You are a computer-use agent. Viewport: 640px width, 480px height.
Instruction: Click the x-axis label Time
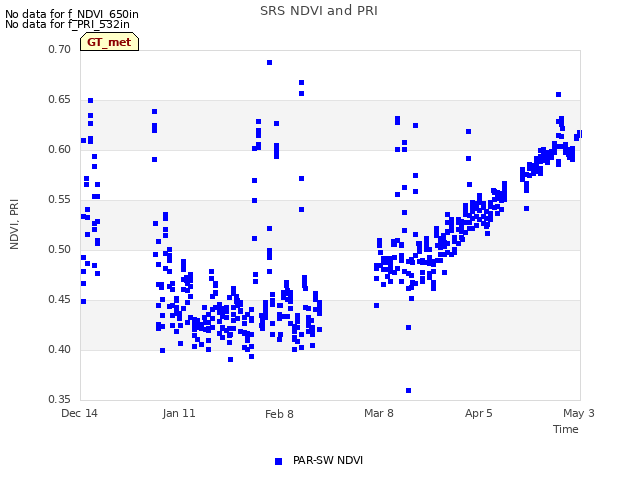(566, 429)
